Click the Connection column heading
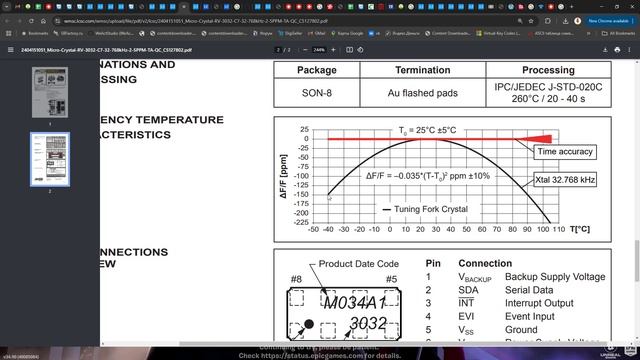The width and height of the screenshot is (640, 360). 485,263
